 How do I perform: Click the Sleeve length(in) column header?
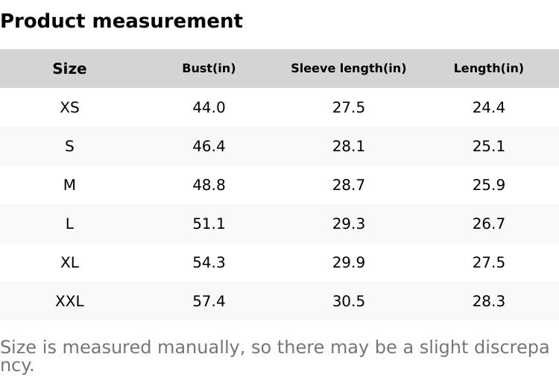[x=348, y=69]
